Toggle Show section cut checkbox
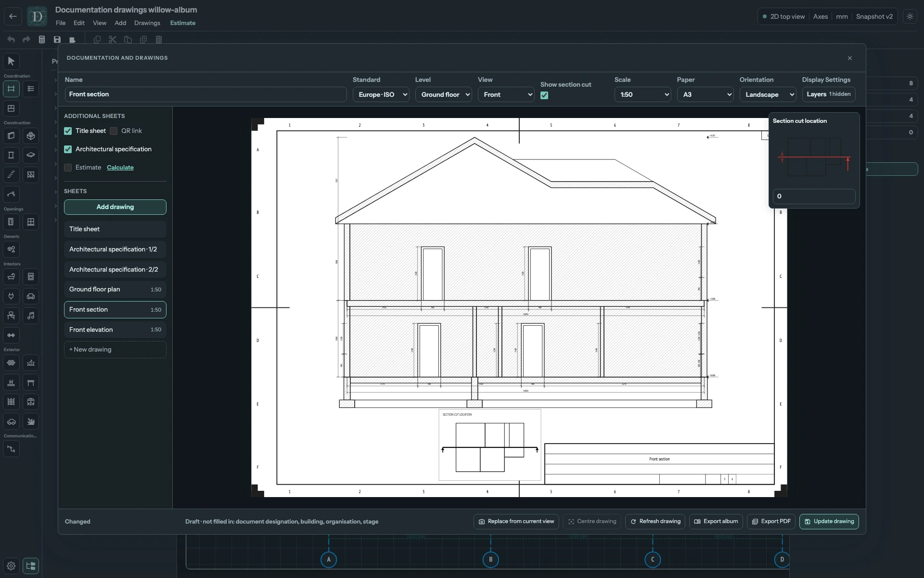The width and height of the screenshot is (924, 578). (x=544, y=95)
